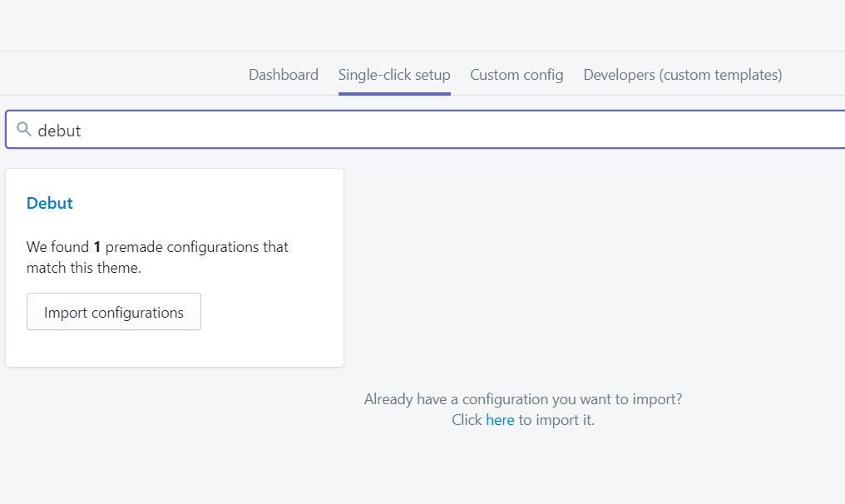Click the "to import it." text
845x504 pixels.
556,420
